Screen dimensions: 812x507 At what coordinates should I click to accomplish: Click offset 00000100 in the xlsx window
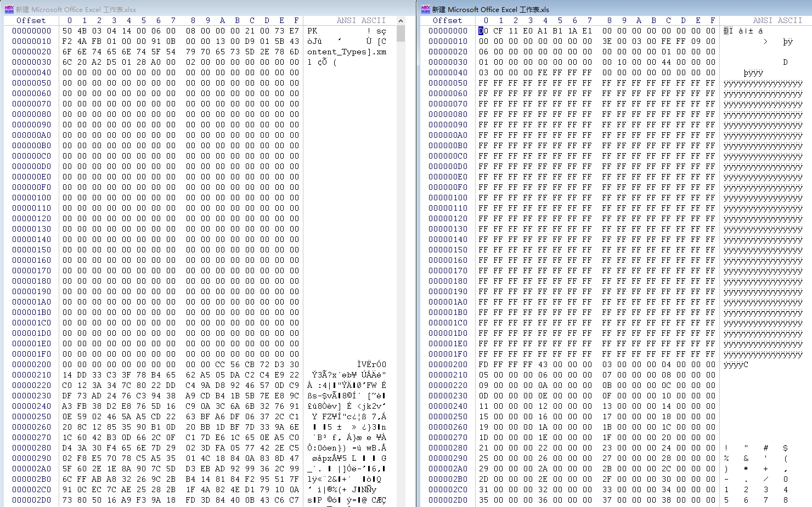(x=31, y=198)
